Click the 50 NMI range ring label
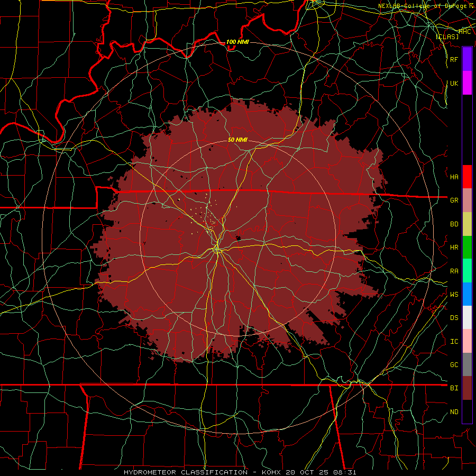Image resolution: width=476 pixels, height=476 pixels. [x=237, y=140]
